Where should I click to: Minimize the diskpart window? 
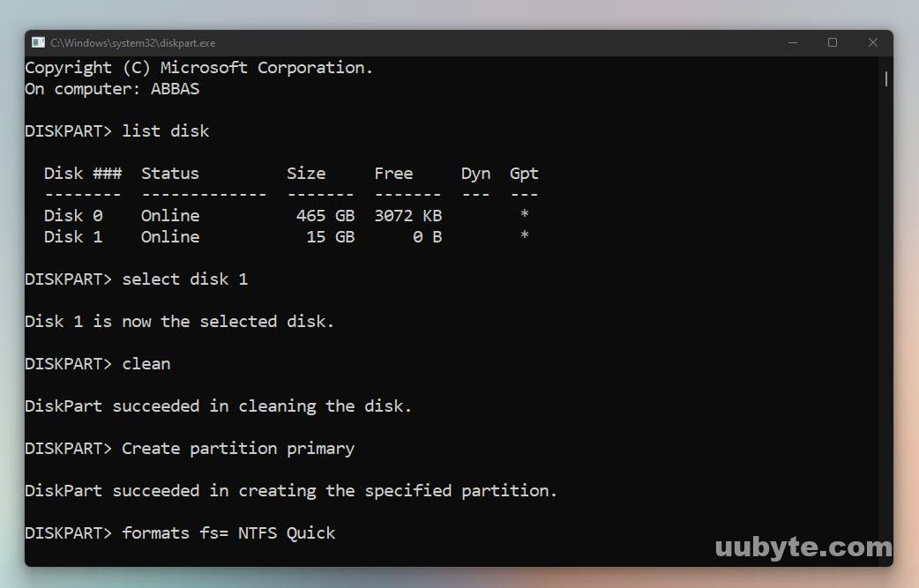click(x=791, y=41)
